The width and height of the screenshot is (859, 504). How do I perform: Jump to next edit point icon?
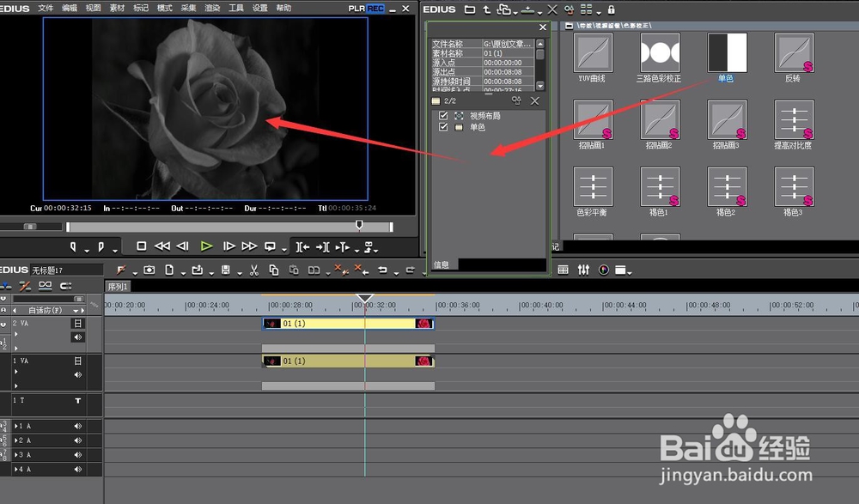coord(323,247)
